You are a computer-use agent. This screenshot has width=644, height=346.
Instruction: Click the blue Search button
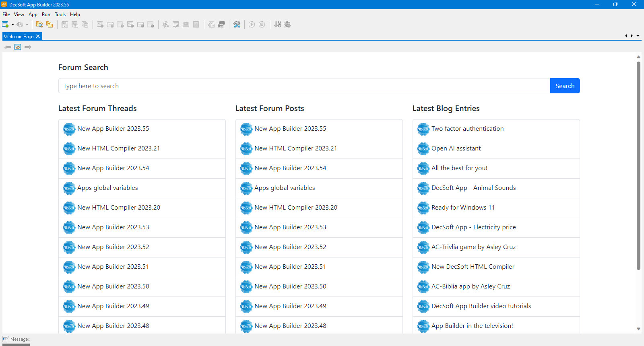pos(565,86)
